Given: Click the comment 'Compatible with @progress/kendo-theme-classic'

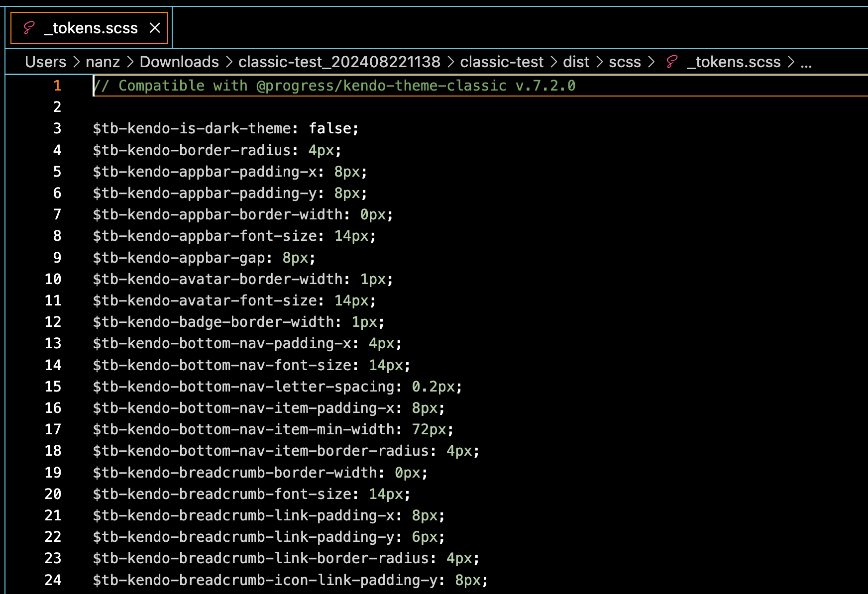Looking at the screenshot, I should pos(312,86).
